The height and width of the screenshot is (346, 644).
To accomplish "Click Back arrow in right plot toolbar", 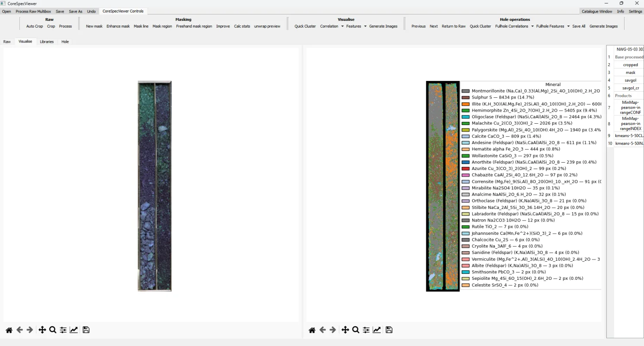I will point(322,330).
